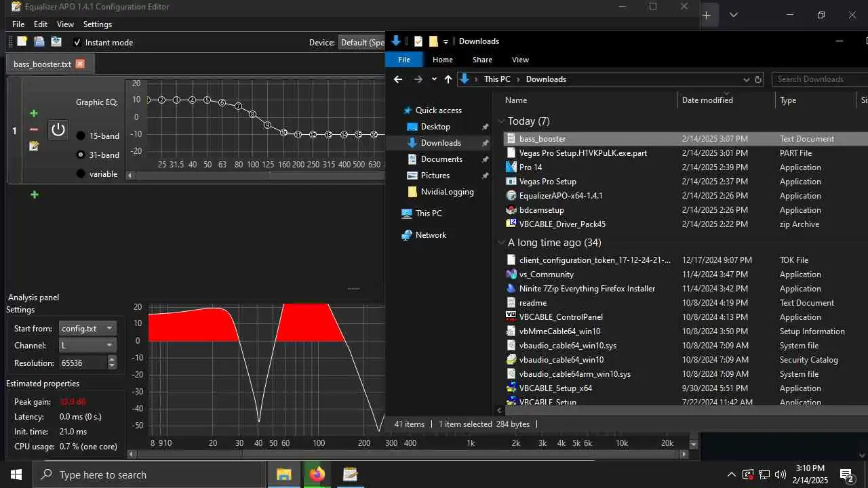
Task: Open the File tab in Explorer
Action: click(x=404, y=60)
